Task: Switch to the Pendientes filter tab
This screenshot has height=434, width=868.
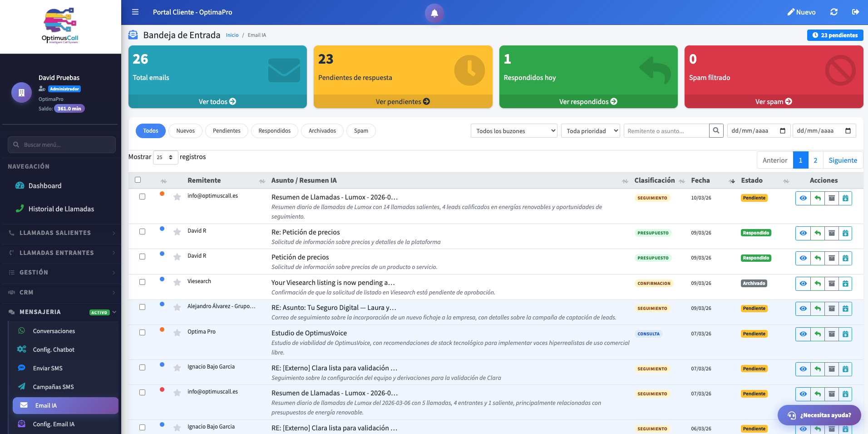Action: click(227, 130)
